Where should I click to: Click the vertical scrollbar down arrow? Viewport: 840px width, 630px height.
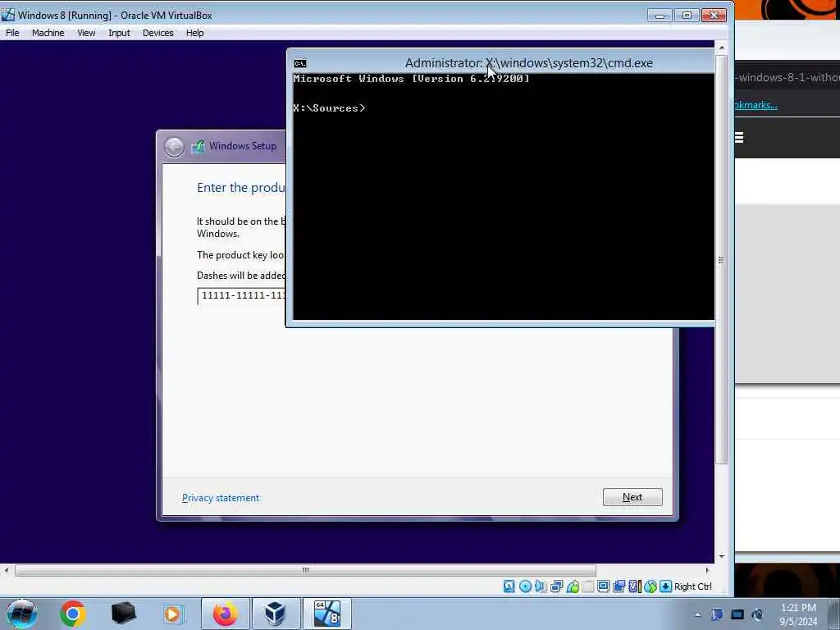(722, 557)
